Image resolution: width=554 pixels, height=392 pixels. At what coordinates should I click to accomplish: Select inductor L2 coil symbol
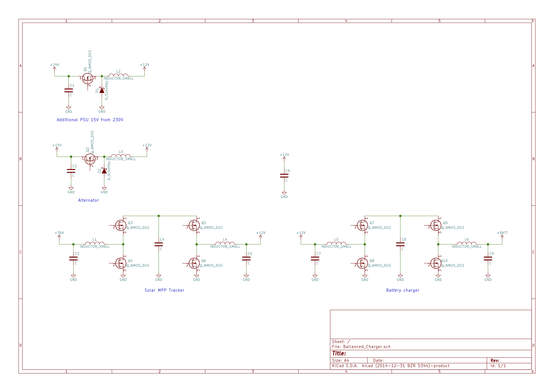point(118,75)
